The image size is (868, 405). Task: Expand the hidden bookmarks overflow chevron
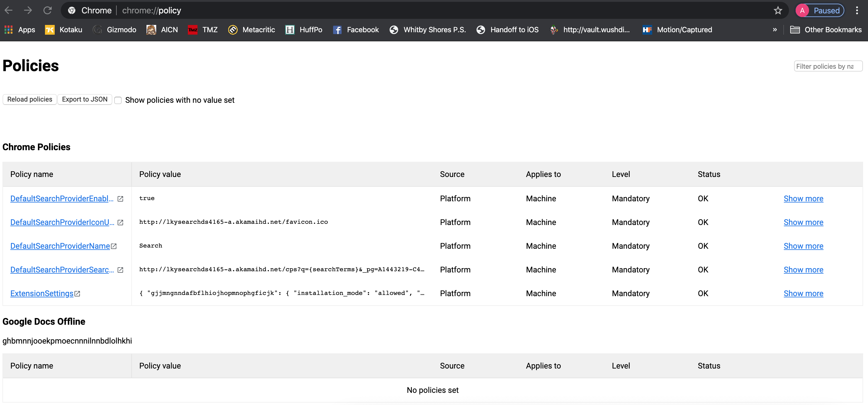click(x=775, y=30)
